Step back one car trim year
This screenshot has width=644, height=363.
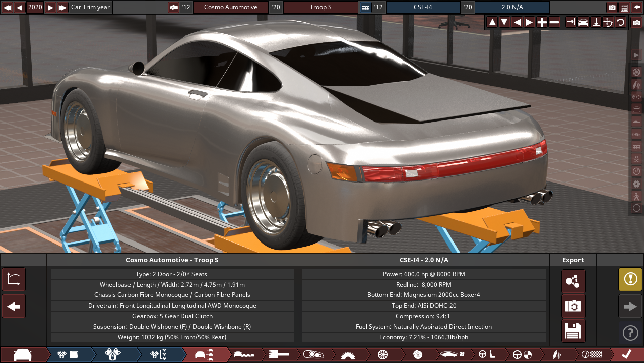pos(19,7)
